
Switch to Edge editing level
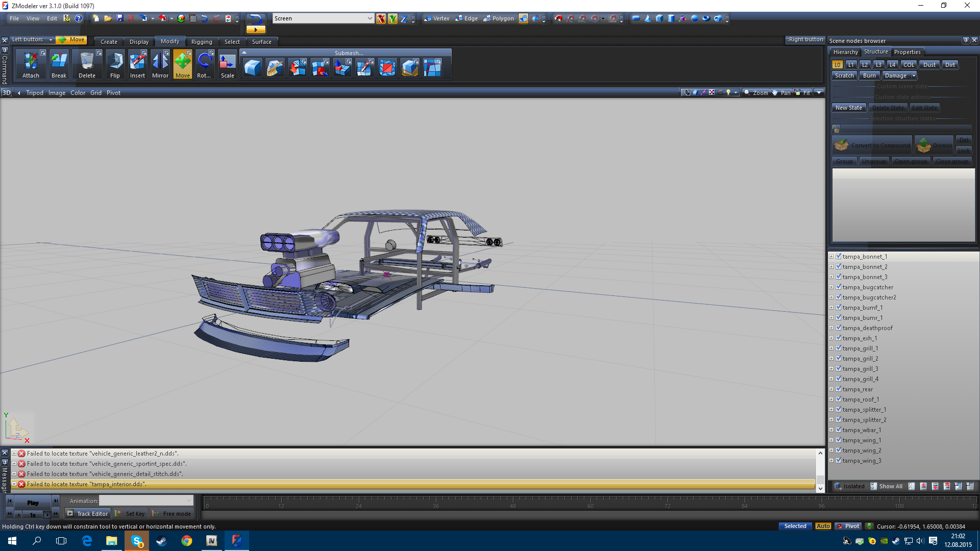tap(467, 18)
